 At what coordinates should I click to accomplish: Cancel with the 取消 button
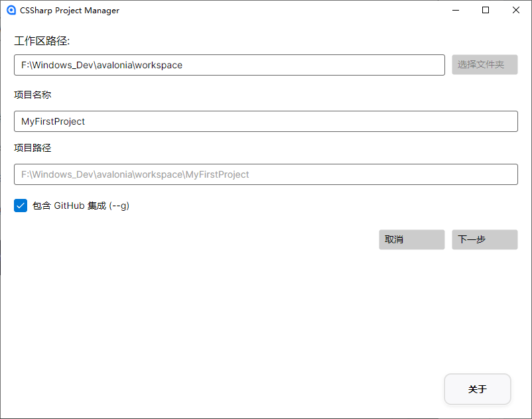coord(411,239)
